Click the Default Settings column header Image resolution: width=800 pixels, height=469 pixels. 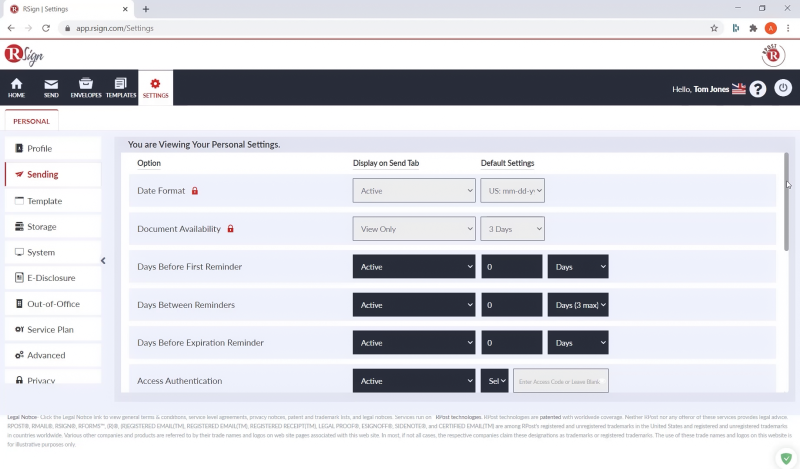[507, 163]
